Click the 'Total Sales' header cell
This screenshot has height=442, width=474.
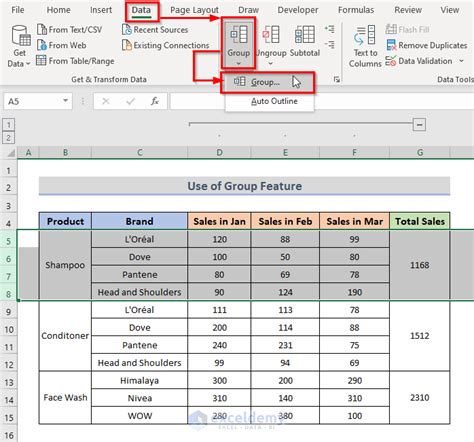click(420, 221)
